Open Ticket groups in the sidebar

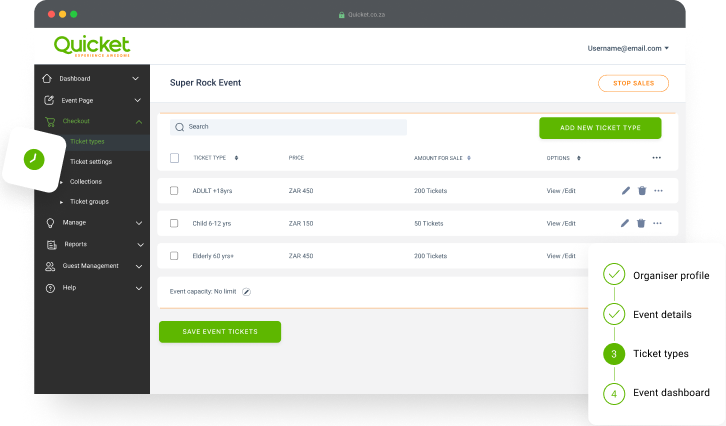(89, 202)
